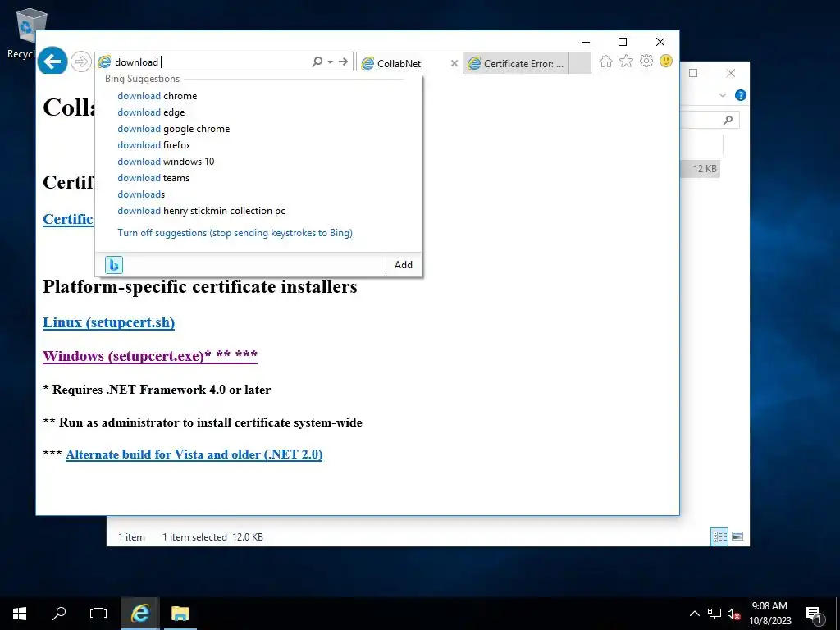Viewport: 840px width, 630px height.
Task: Click File Explorer taskbar icon
Action: pyautogui.click(x=180, y=614)
